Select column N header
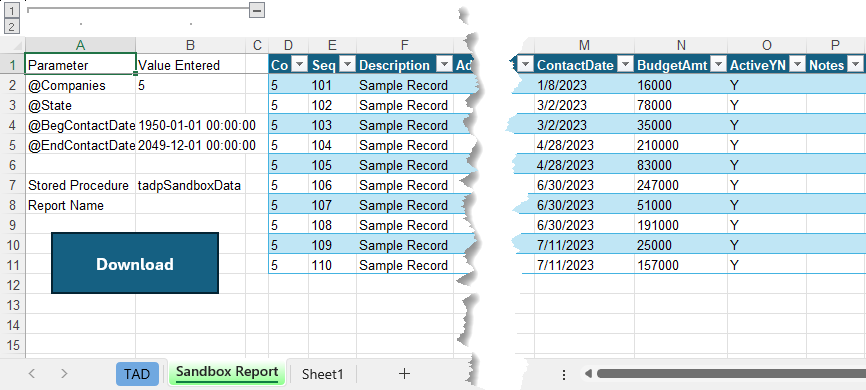This screenshot has height=390, width=866. [681, 45]
